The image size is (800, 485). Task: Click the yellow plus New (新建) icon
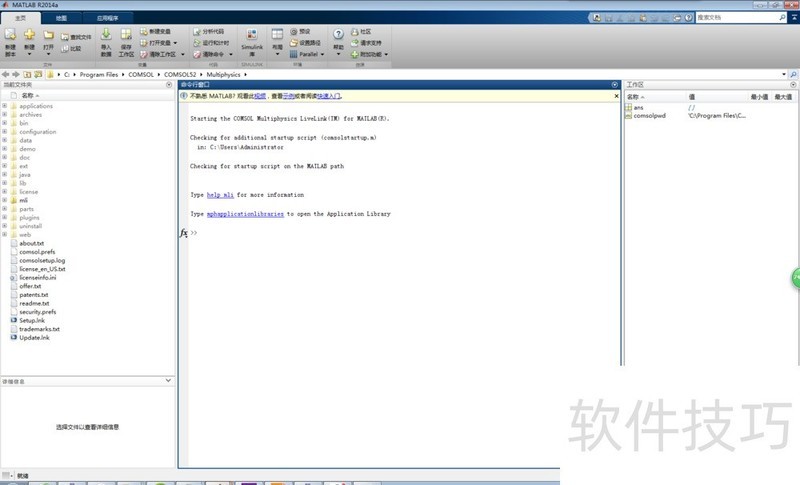coord(29,35)
